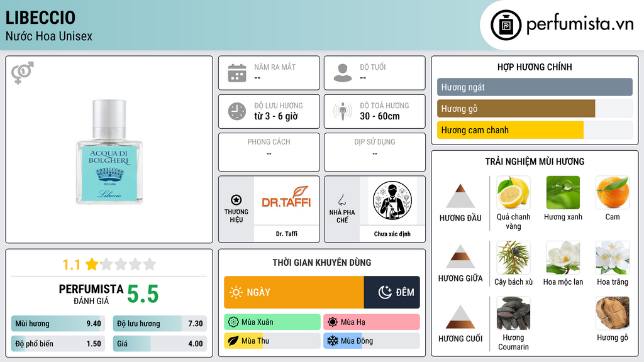
Task: Click the snowflake icon beside Mùa Đông
Action: point(333,341)
